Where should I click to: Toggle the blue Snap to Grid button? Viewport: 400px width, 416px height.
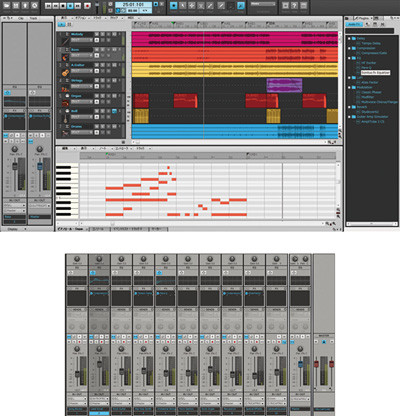[241, 6]
